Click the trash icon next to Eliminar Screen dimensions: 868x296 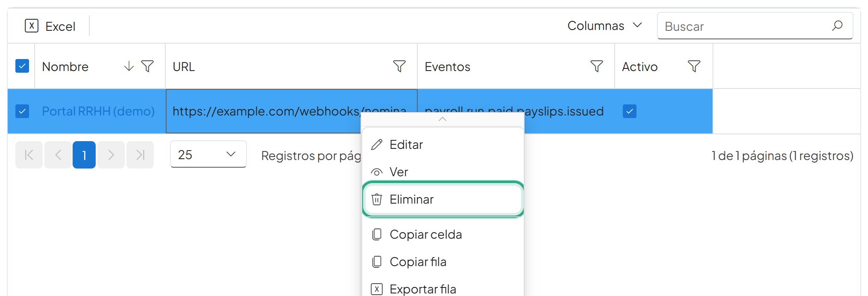[x=377, y=199]
